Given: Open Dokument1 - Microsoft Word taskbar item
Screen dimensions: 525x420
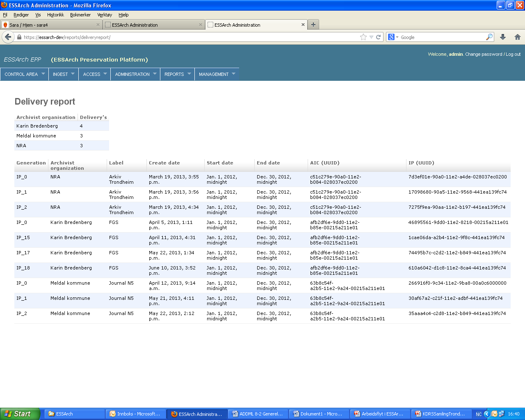Looking at the screenshot, I should point(319,414).
